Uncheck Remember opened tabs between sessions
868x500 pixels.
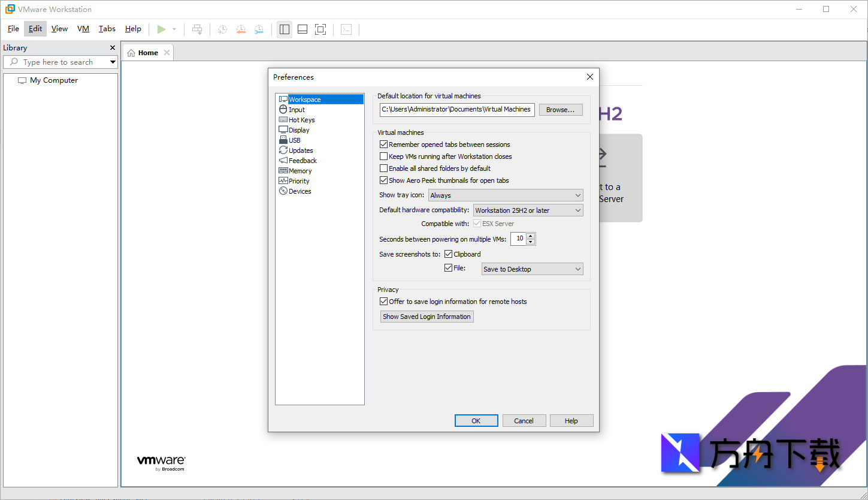[383, 144]
